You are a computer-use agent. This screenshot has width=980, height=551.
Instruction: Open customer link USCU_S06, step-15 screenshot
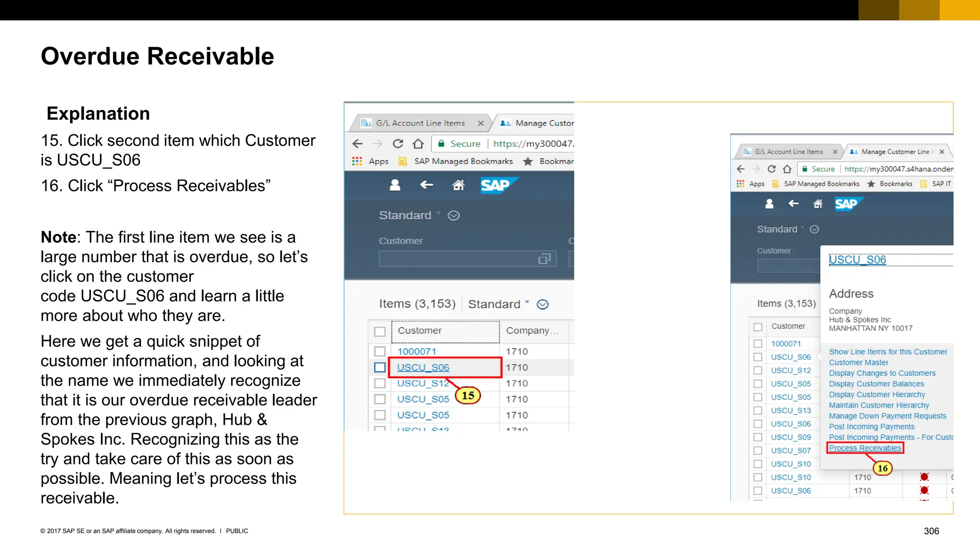(423, 367)
